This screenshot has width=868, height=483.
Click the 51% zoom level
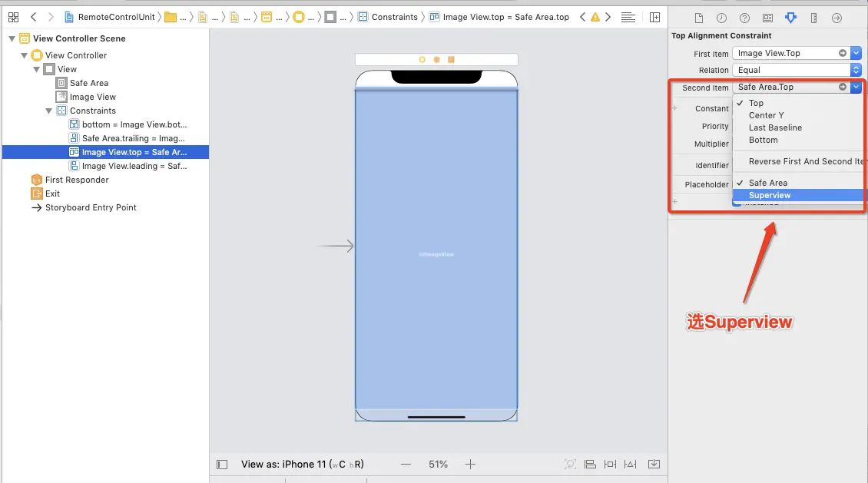click(438, 465)
